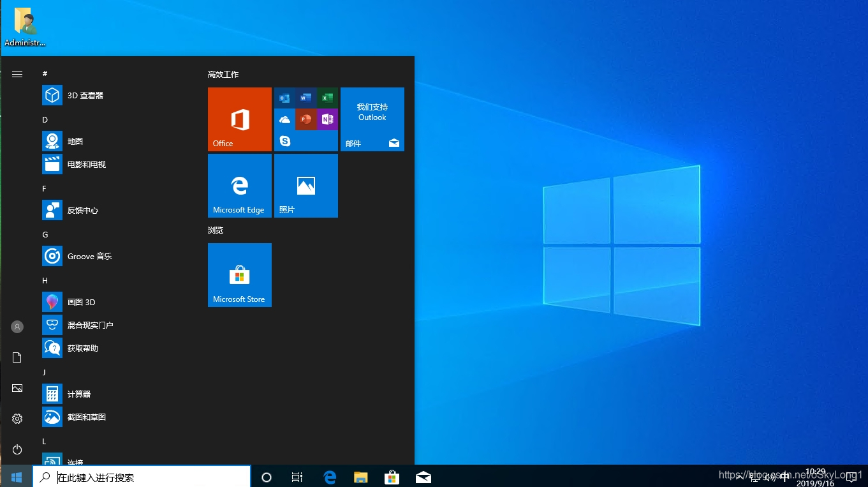Viewport: 868px width, 487px height.
Task: Open OneDrive small cloud tile
Action: point(284,119)
